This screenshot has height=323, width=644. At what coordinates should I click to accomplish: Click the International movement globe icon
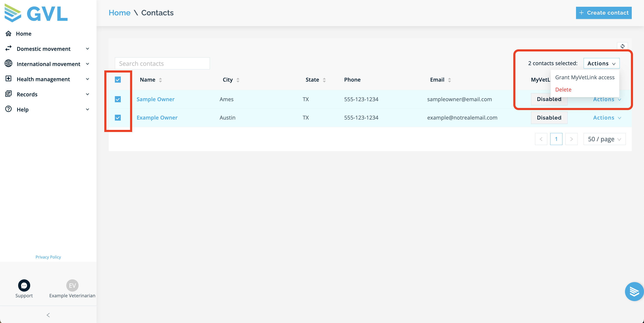(8, 64)
